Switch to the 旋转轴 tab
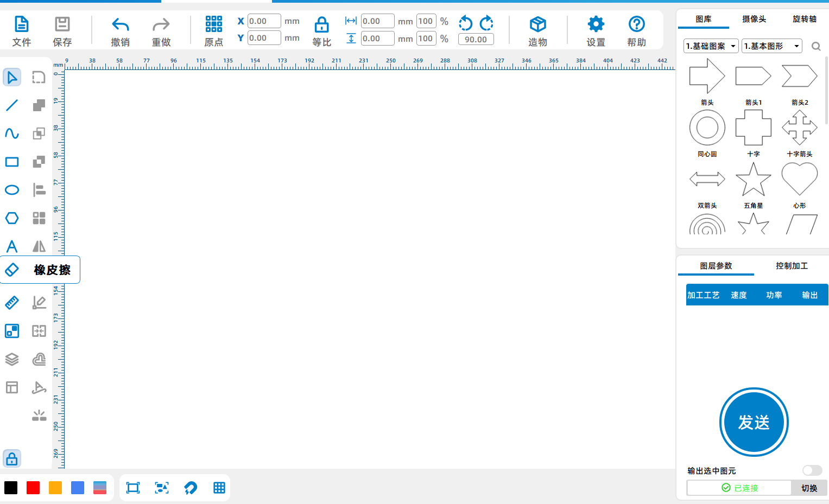 (x=805, y=19)
